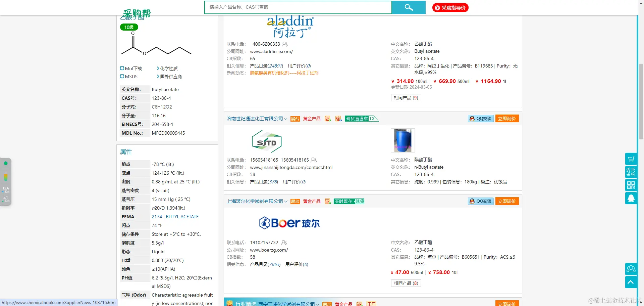Open the aladdin 阿拉丁 logo

coord(290,26)
